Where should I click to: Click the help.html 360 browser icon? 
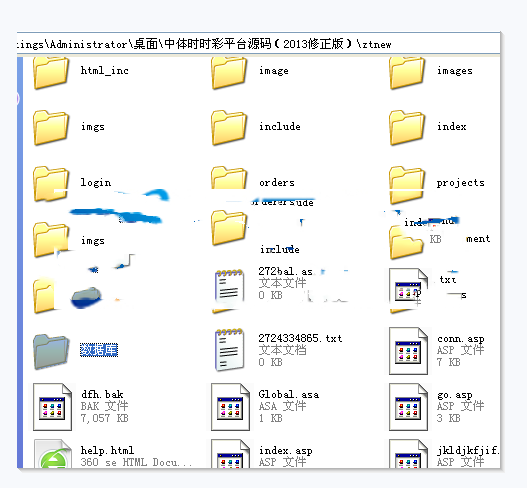tap(52, 453)
